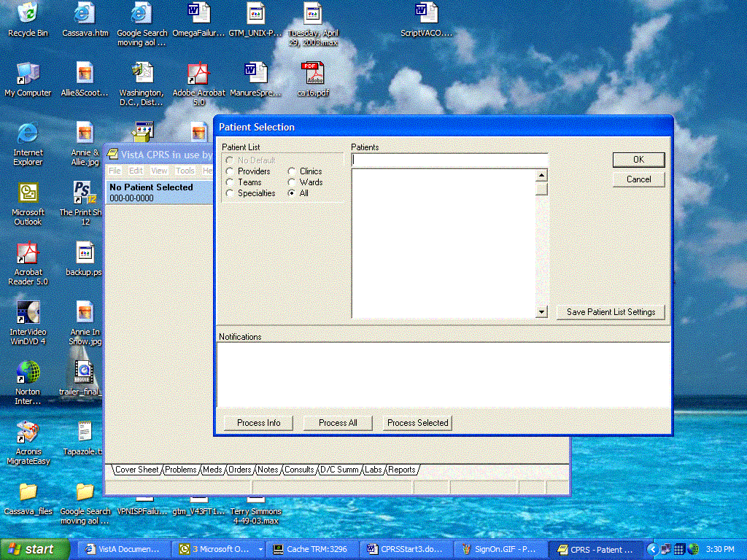
Task: Click the Process All button
Action: (338, 423)
